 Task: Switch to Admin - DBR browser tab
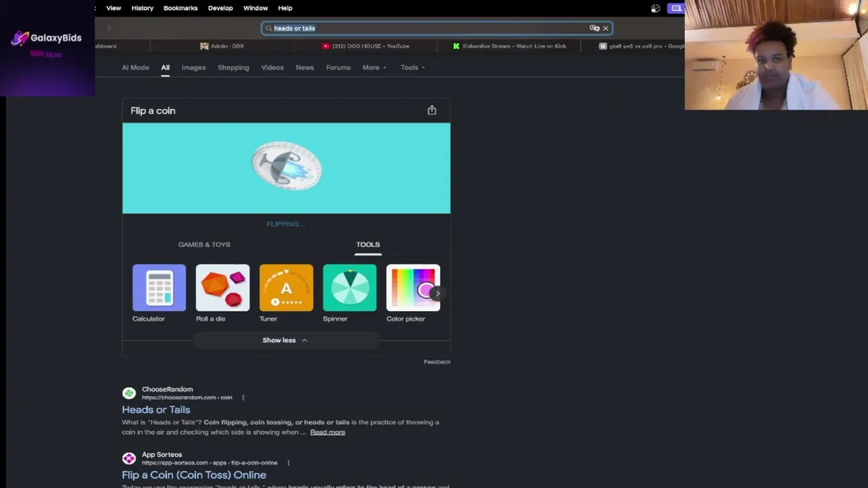click(222, 46)
